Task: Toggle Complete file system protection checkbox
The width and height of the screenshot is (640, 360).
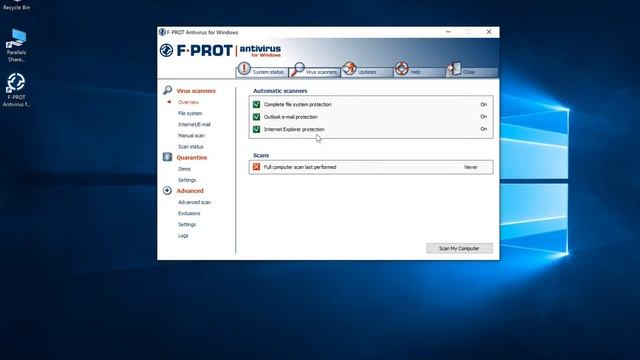Action: (256, 104)
